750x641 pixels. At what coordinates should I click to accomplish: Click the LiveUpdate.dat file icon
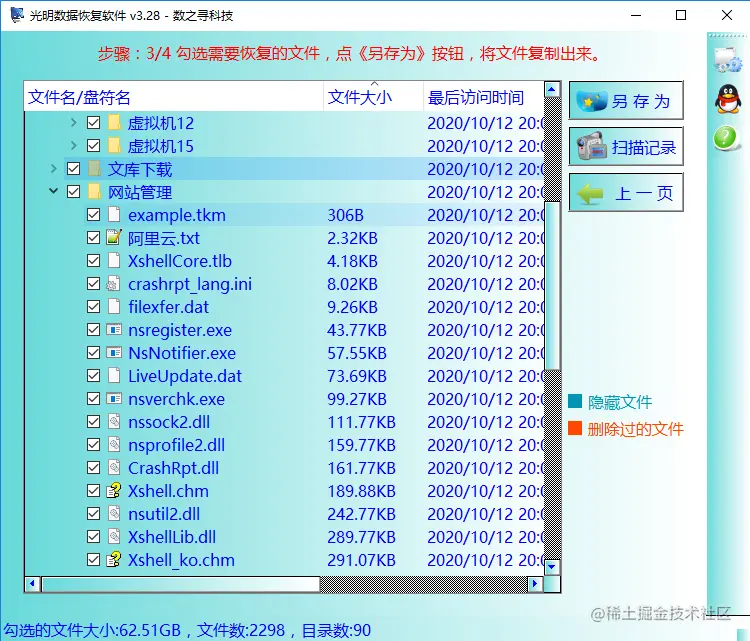tap(114, 375)
